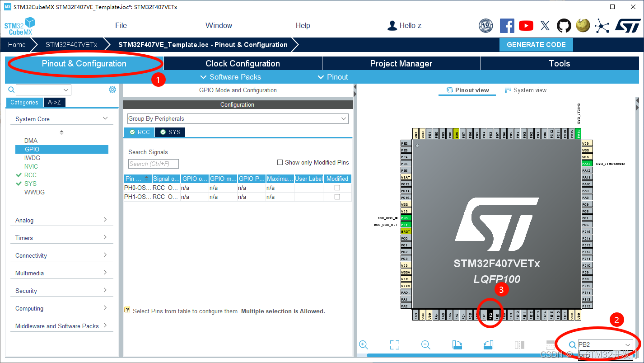Screen dimensions: 644x363
Task: Open the RCC configuration tab
Action: point(140,132)
